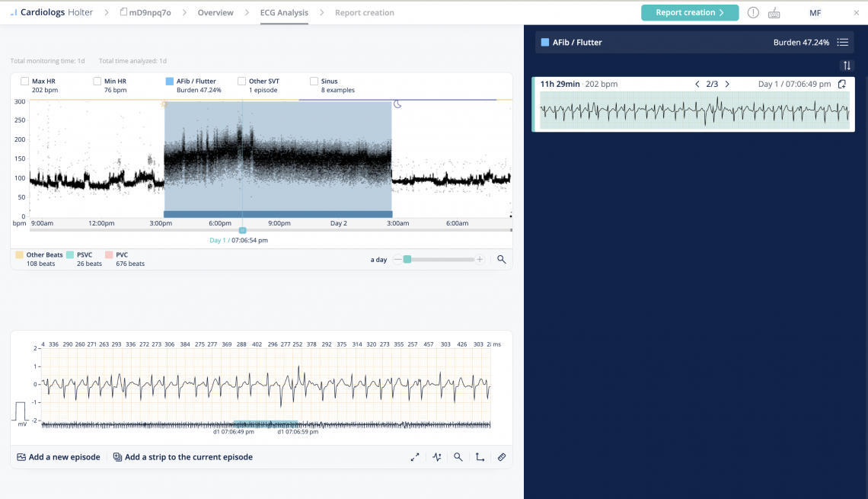
Task: Click the ruler measurement icon
Action: pos(501,457)
